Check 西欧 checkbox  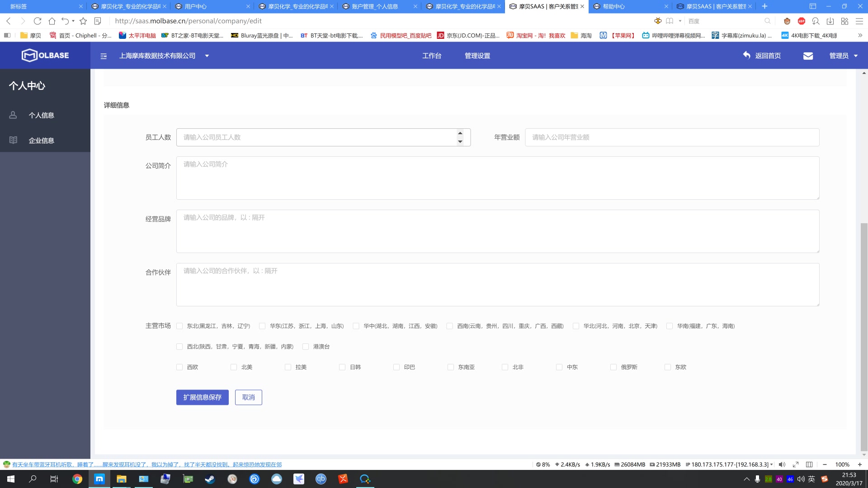click(179, 367)
